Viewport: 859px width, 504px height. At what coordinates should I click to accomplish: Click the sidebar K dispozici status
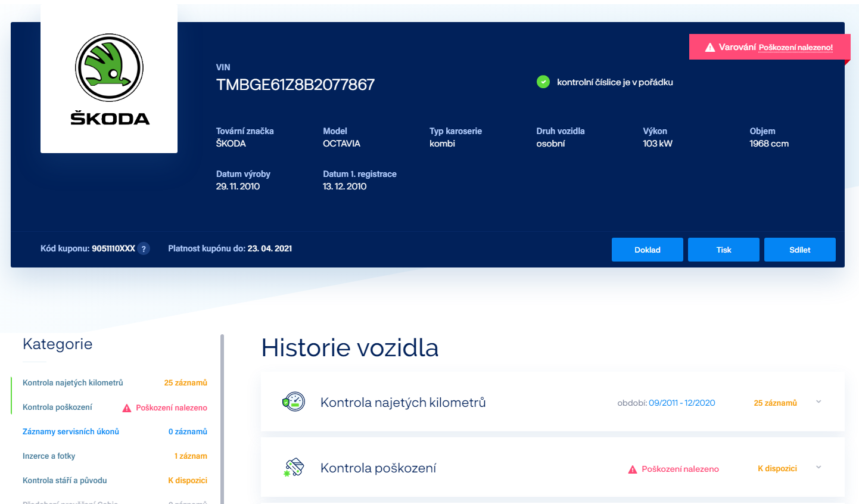pos(188,480)
